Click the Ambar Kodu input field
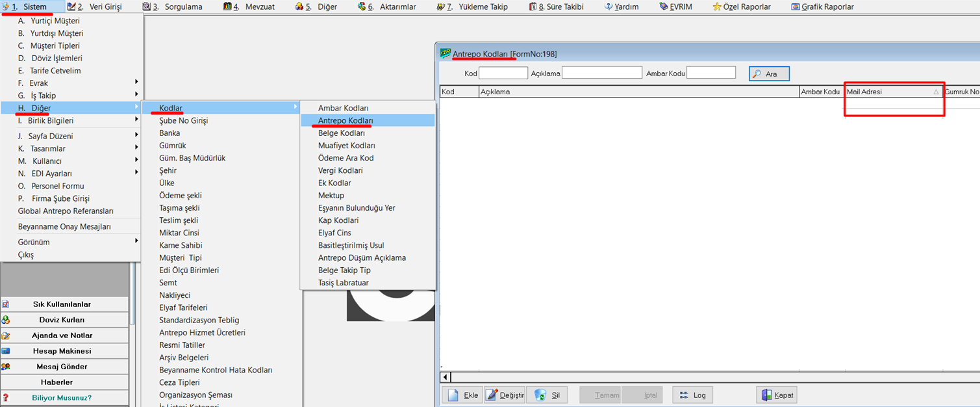The image size is (980, 407). tap(710, 73)
